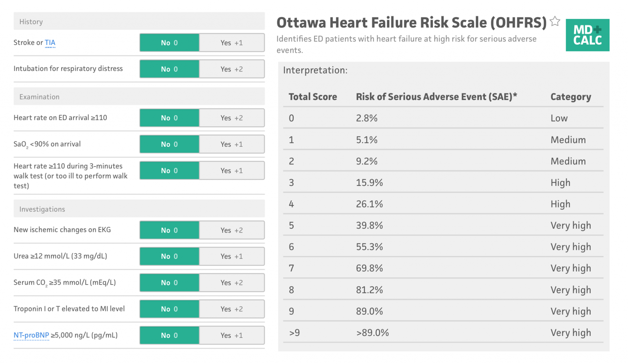Select Yes for Troponin elevated to MI level
This screenshot has height=364, width=628.
[x=232, y=309]
